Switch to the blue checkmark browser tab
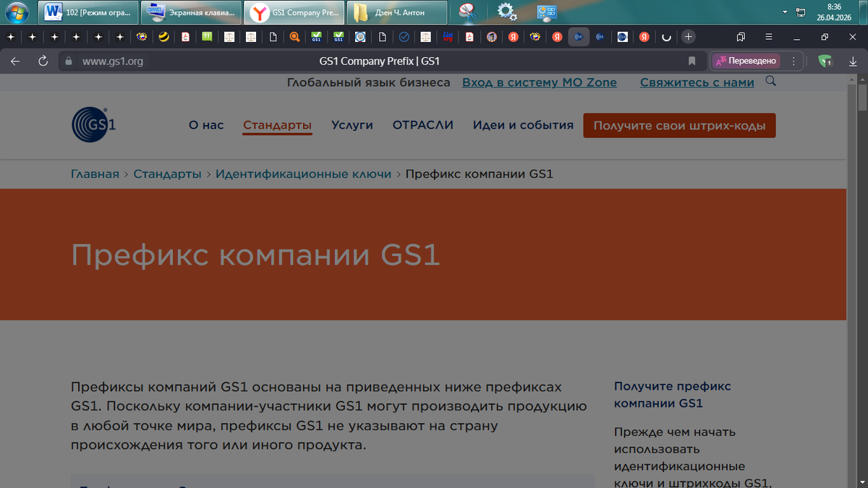The width and height of the screenshot is (868, 488). click(x=404, y=36)
